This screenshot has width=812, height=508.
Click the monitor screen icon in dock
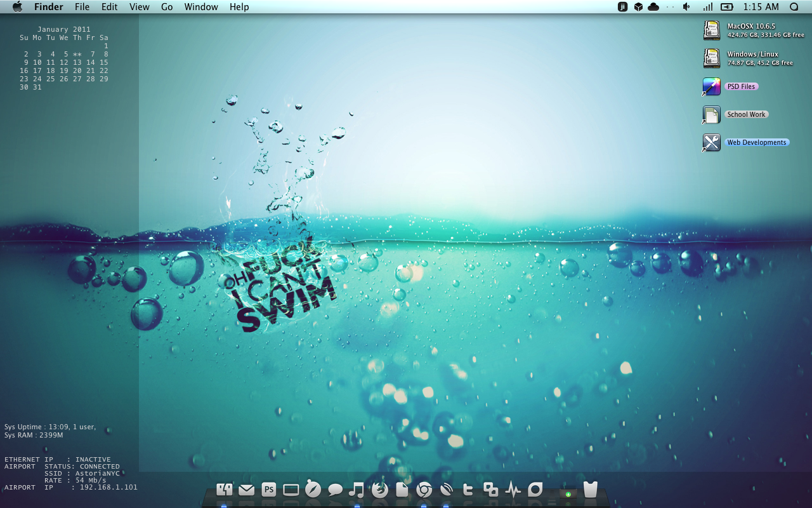291,490
